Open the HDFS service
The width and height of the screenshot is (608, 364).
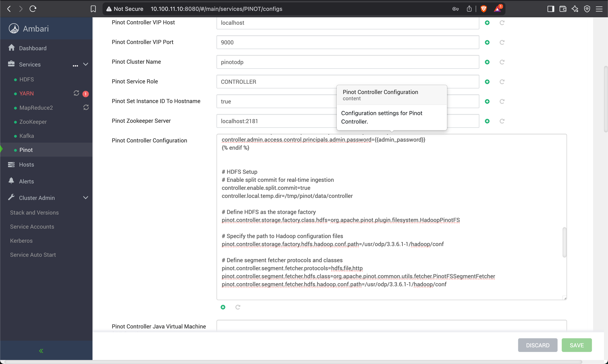(27, 79)
